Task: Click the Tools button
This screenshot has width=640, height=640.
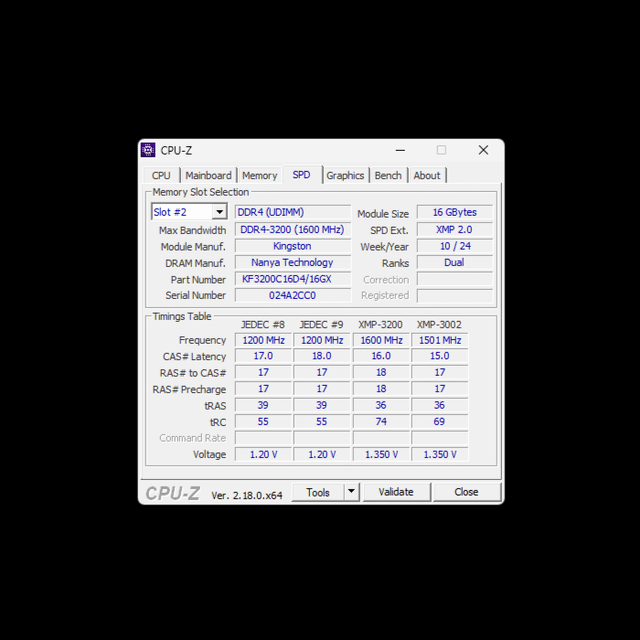Action: click(x=318, y=492)
